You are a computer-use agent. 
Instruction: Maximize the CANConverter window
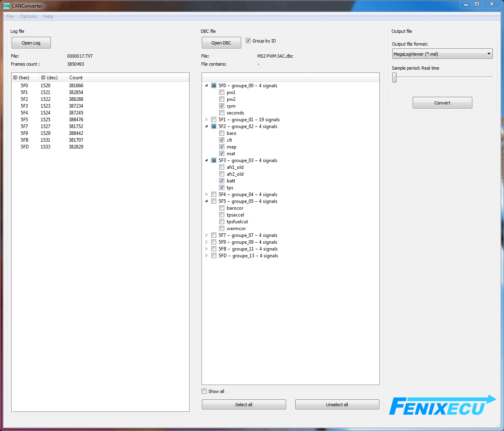pyautogui.click(x=477, y=4)
